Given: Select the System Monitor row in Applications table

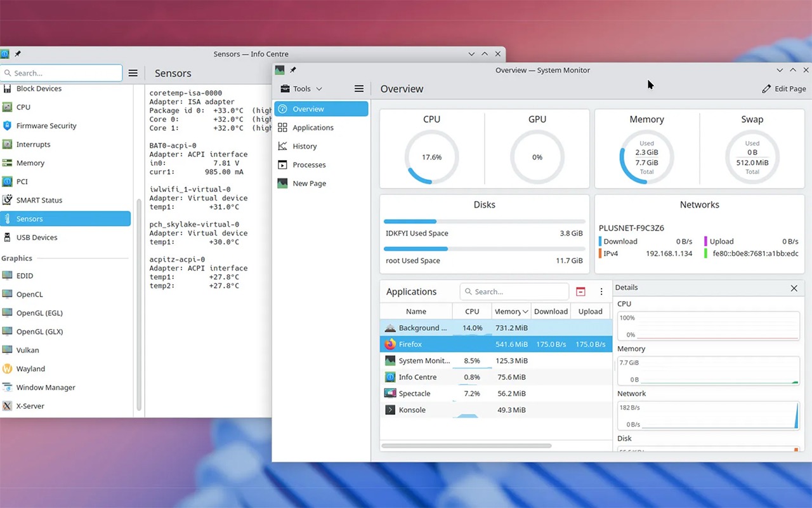Looking at the screenshot, I should pyautogui.click(x=496, y=361).
